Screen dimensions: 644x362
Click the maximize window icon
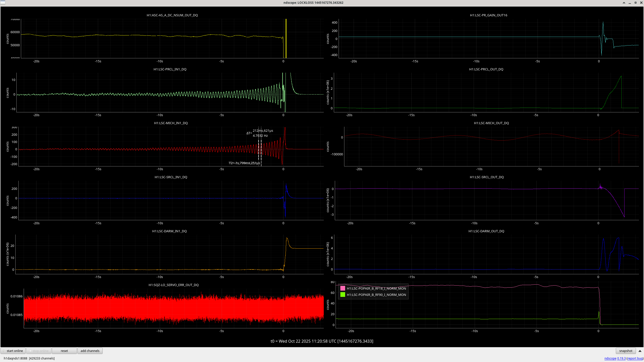635,3
